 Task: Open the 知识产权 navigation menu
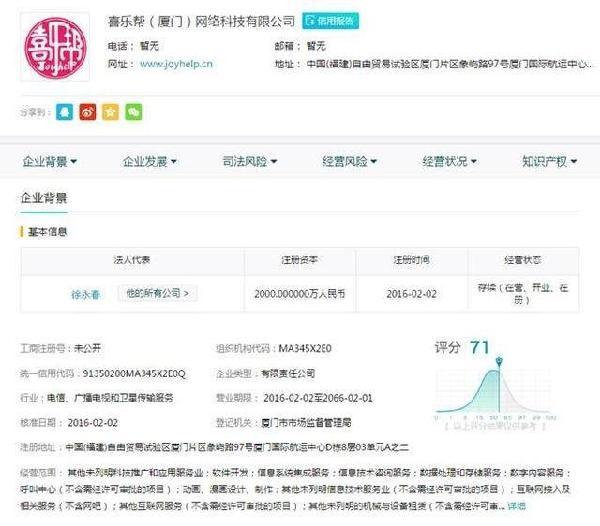click(549, 161)
